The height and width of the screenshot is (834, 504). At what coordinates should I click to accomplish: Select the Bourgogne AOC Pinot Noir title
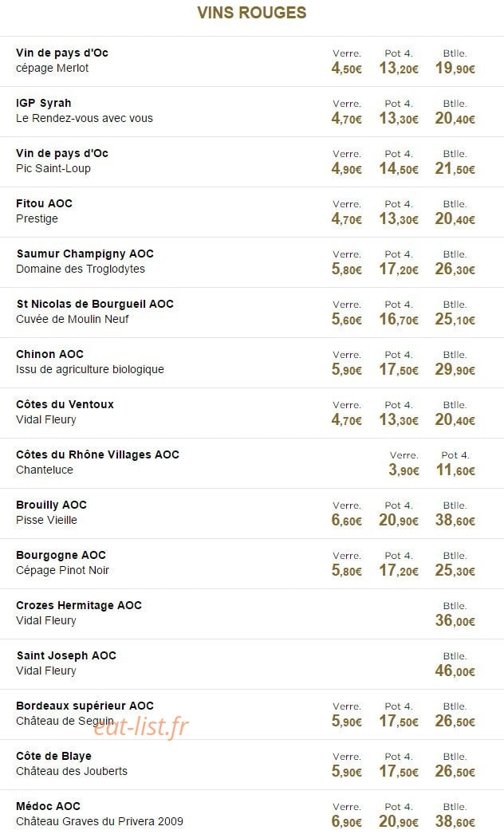pos(61,555)
